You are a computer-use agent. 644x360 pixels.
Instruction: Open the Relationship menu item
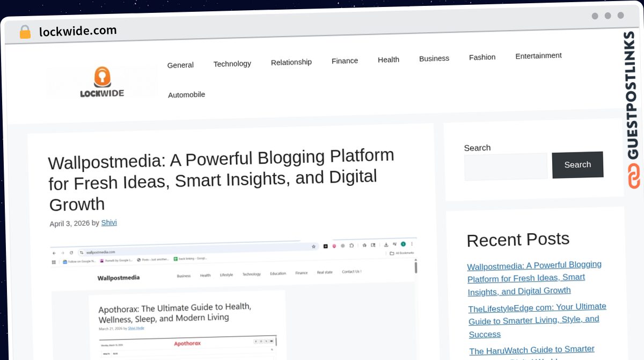pos(291,62)
